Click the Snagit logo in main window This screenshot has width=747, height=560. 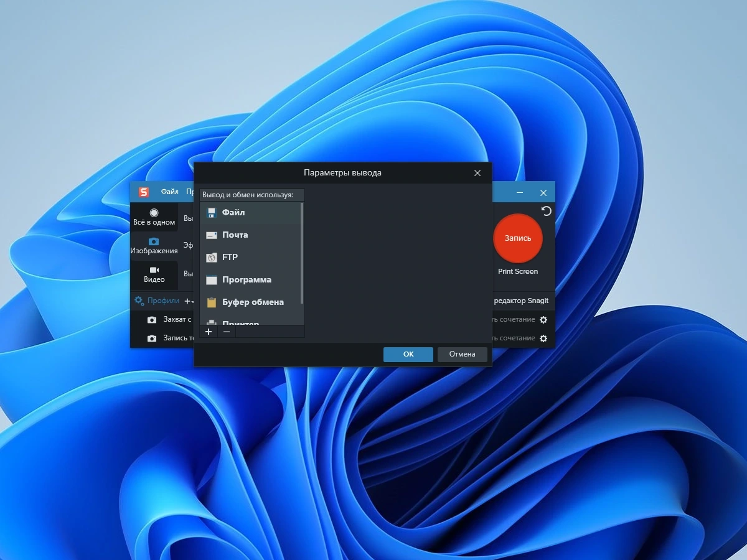click(144, 192)
